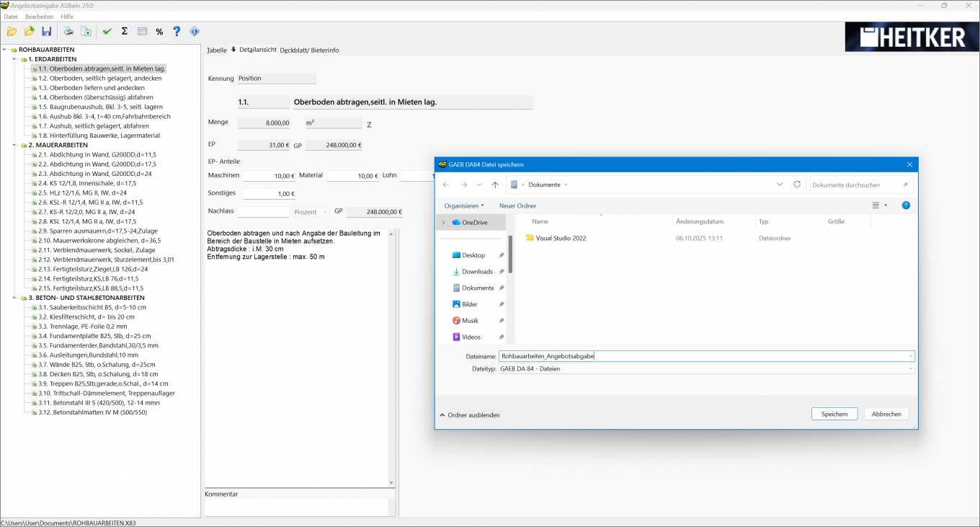Select the table calculation icon
The height and width of the screenshot is (527, 980).
pos(141,31)
